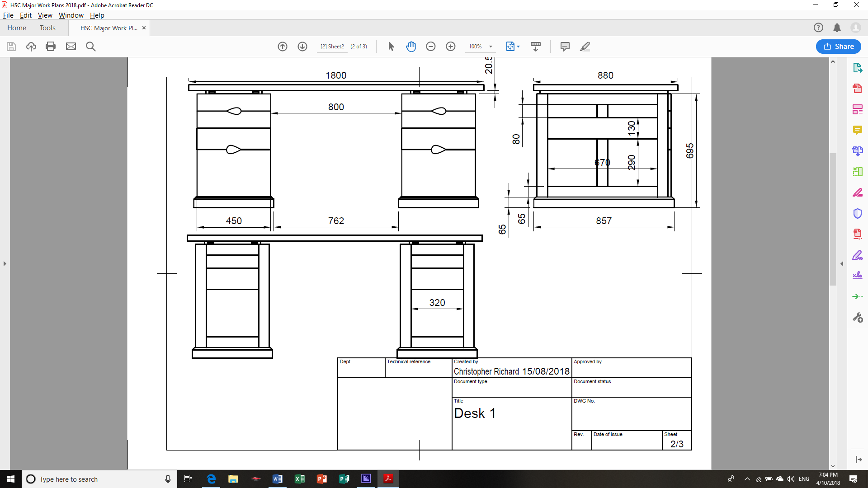Click the blue Share button
Screen dimensions: 868x488
click(x=839, y=47)
